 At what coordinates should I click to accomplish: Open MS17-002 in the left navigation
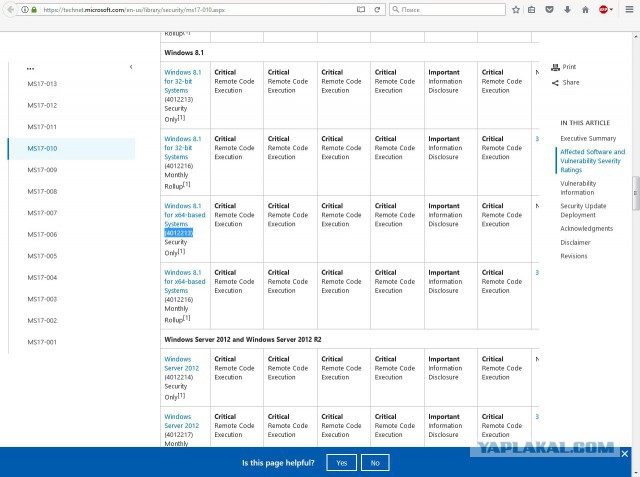click(x=42, y=321)
